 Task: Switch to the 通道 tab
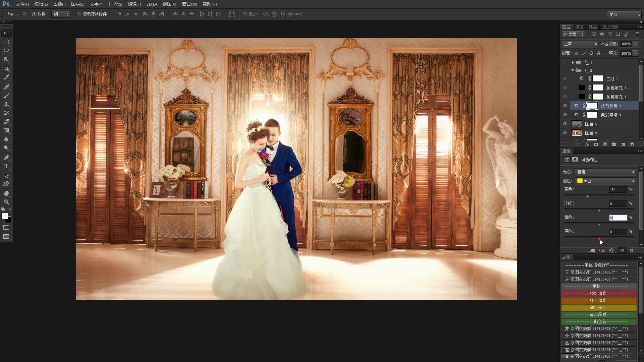tap(579, 27)
